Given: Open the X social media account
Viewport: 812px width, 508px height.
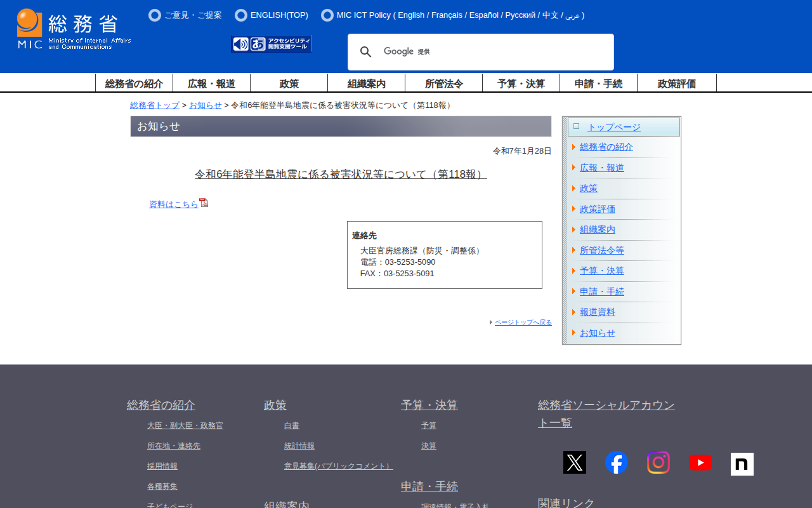Looking at the screenshot, I should pos(574,462).
